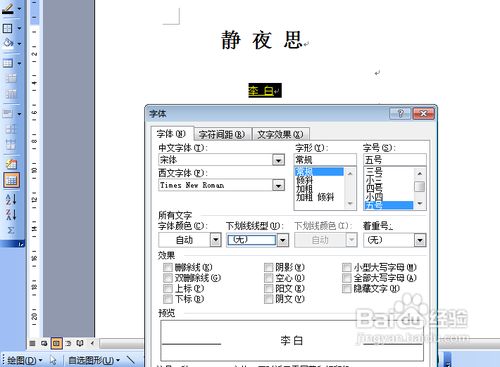Enable the 删除线 checkbox

click(168, 267)
